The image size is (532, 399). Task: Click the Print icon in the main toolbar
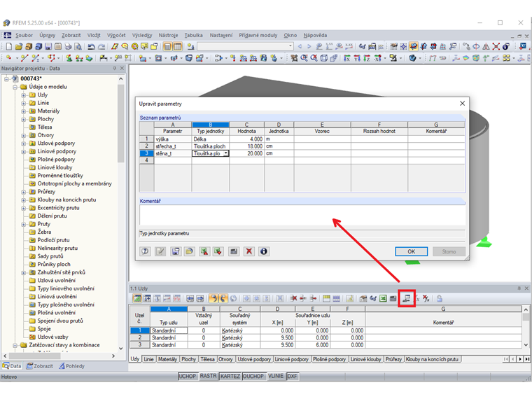point(68,46)
